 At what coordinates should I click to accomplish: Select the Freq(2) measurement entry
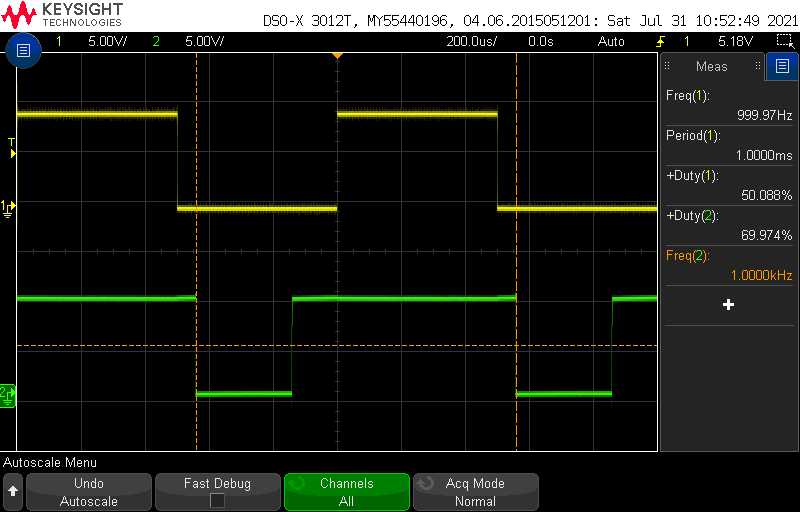[729, 265]
